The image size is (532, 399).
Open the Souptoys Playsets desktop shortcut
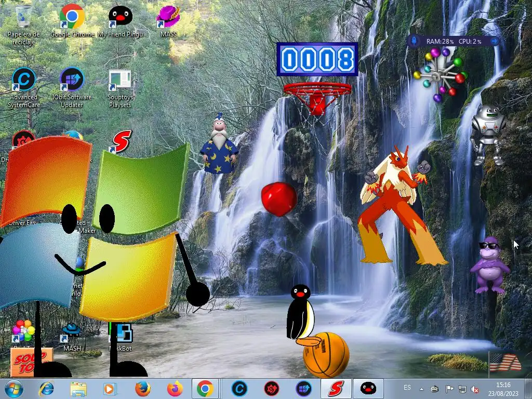(x=120, y=88)
